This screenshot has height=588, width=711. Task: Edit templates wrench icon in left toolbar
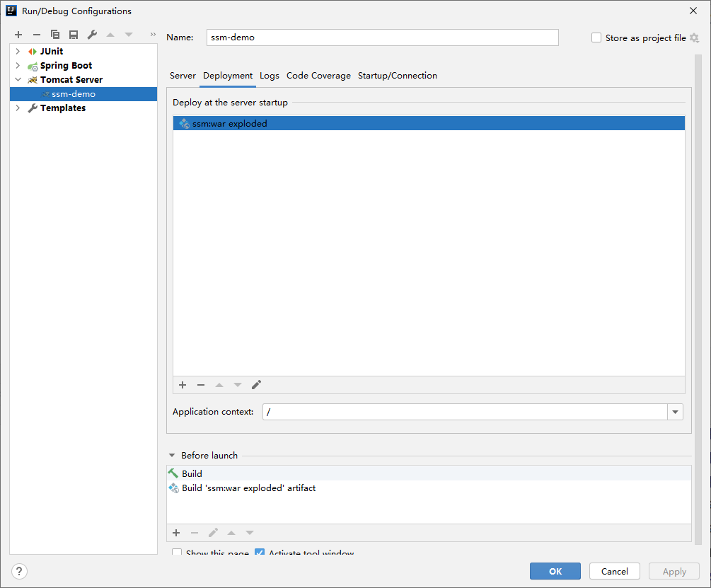pos(92,35)
